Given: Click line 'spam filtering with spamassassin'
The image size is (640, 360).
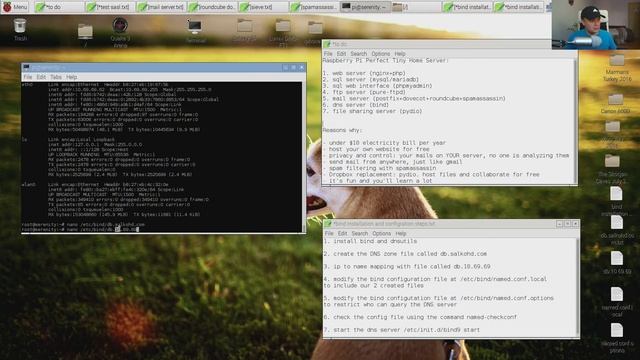Looking at the screenshot, I should click(380, 168).
